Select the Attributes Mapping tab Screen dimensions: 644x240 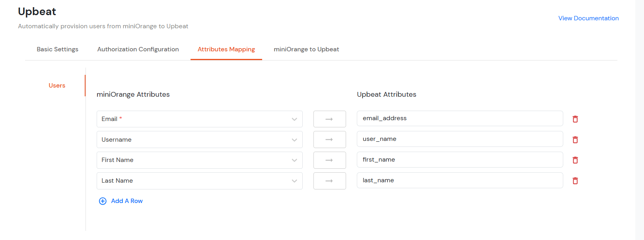click(226, 49)
